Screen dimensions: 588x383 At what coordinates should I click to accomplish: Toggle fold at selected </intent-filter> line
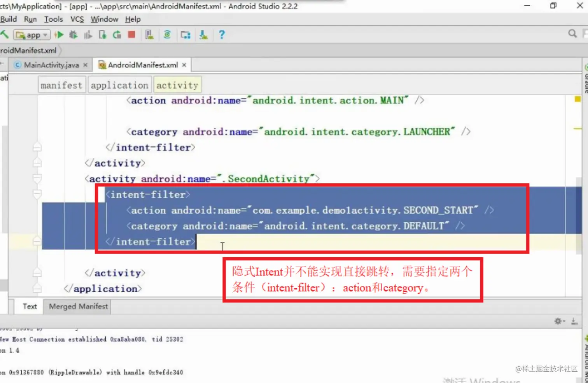point(37,241)
